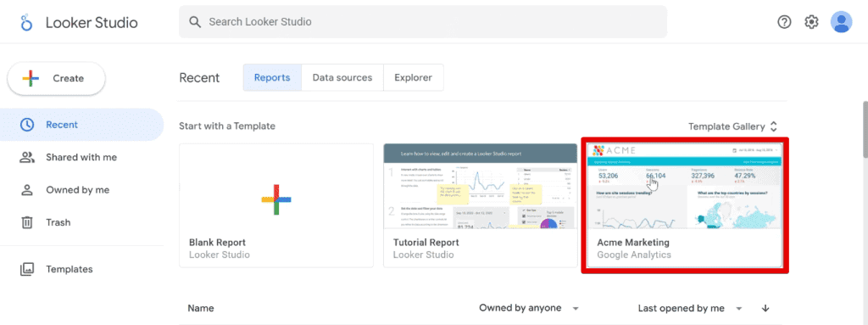Expand the Template Gallery
The height and width of the screenshot is (325, 868).
click(x=733, y=126)
